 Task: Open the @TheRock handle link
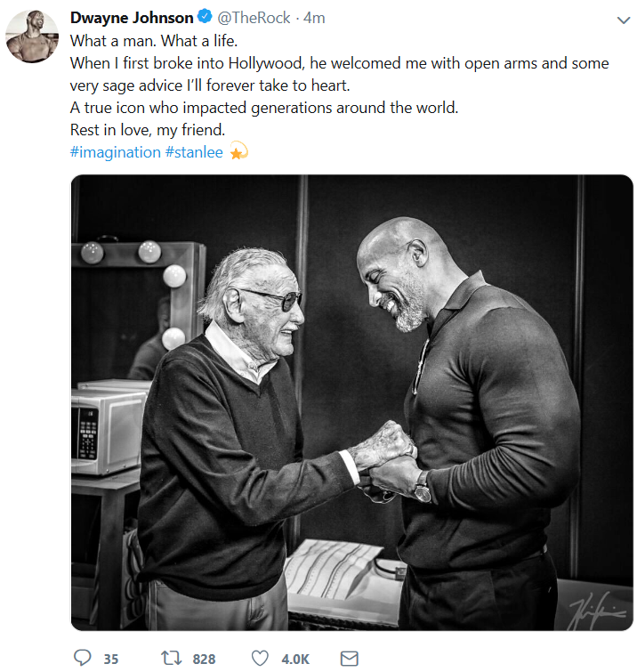click(254, 18)
